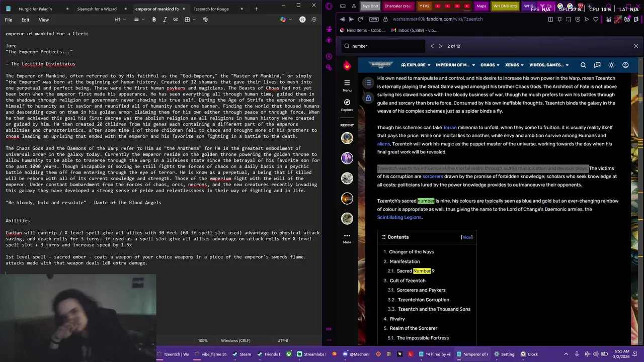Expand the XENOS wiki menu
The height and width of the screenshot is (362, 644).
(514, 65)
